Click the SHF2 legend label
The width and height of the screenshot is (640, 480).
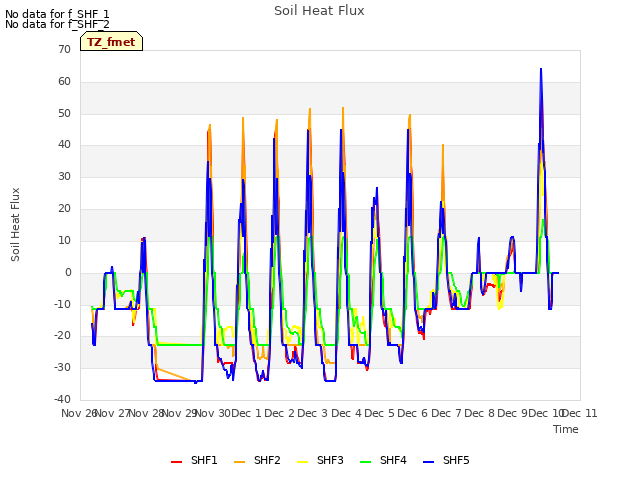click(x=267, y=460)
